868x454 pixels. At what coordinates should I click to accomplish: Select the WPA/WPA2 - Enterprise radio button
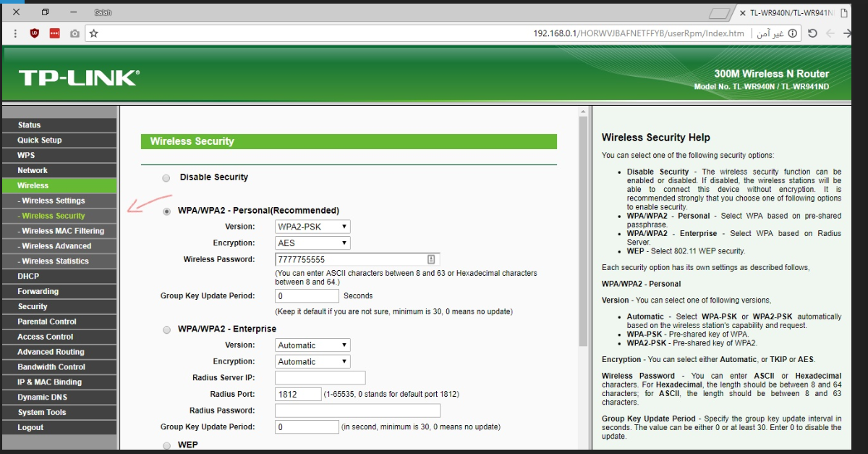pyautogui.click(x=166, y=329)
